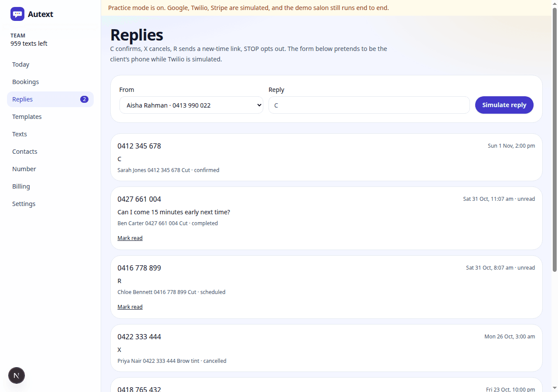Image resolution: width=558 pixels, height=392 pixels.
Task: Open the Contacts page
Action: pos(50,152)
